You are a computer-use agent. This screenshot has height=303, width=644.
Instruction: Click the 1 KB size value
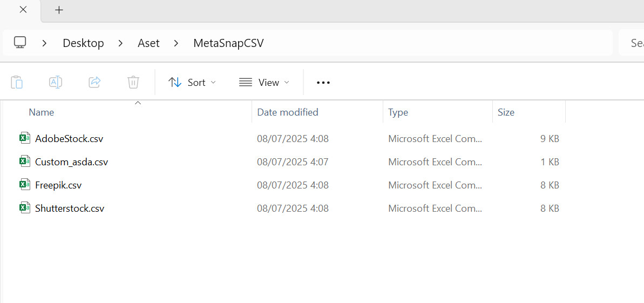[x=550, y=162]
